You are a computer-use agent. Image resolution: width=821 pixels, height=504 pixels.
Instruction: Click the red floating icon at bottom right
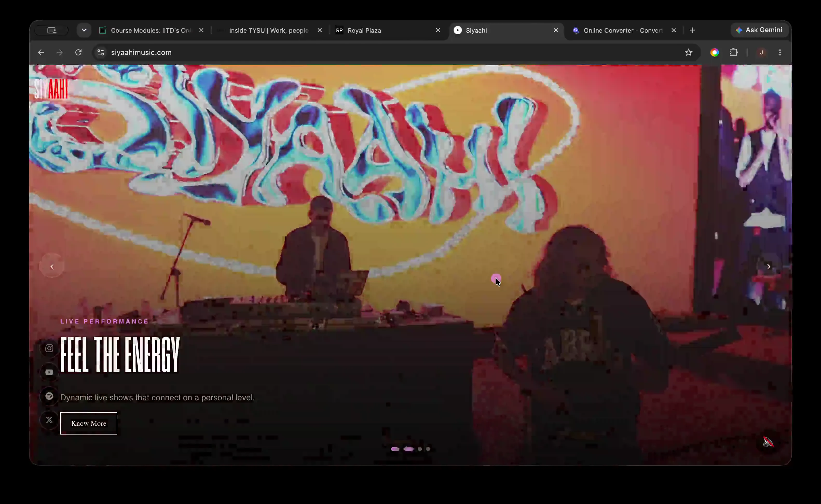[768, 442]
